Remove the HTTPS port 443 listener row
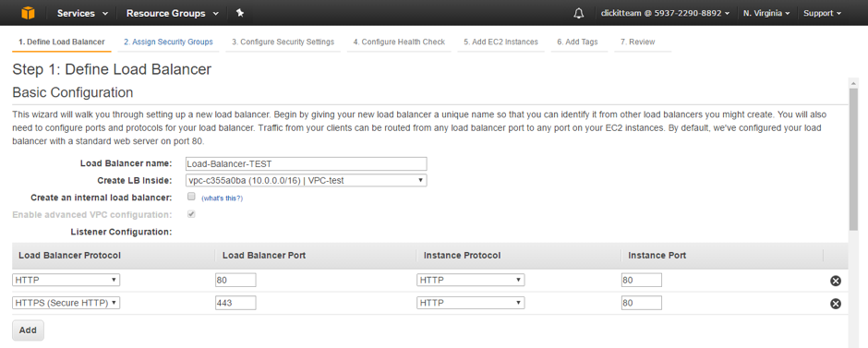868x348 pixels. [836, 303]
